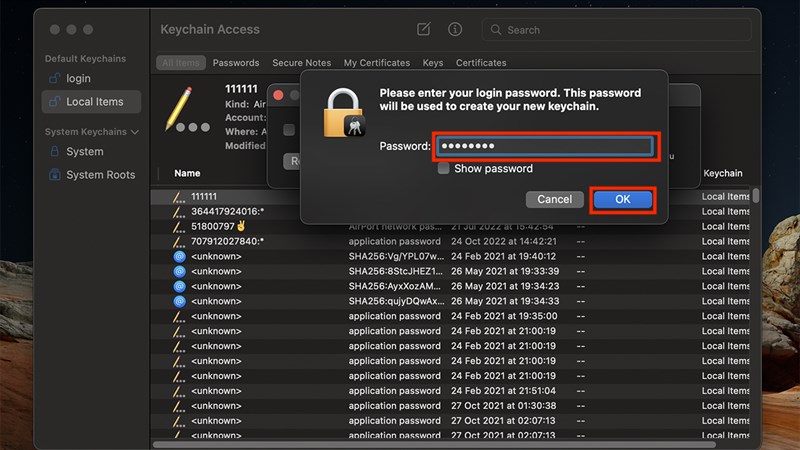Open the Secure Notes tab
Viewport: 800px width, 450px height.
point(302,63)
